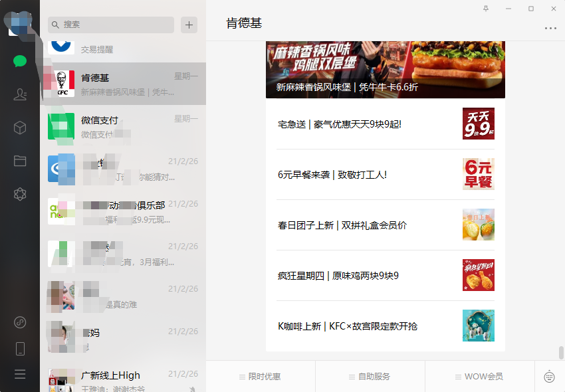Screen dimensions: 565x392
Task: Open article K咖啡上新 | KFC×故宫限定款开抢
Action: point(385,326)
